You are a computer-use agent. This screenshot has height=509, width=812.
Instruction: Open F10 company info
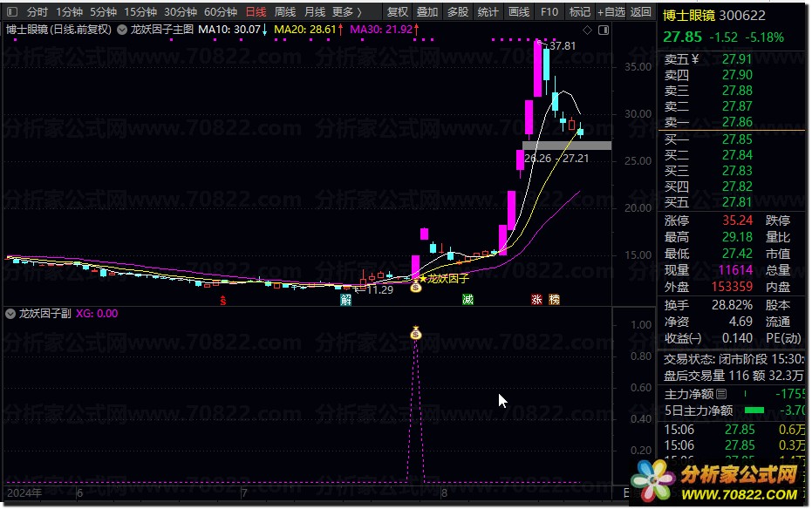549,11
